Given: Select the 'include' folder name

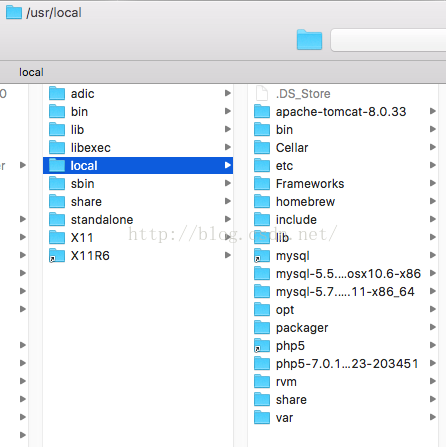Looking at the screenshot, I should coord(296,220).
